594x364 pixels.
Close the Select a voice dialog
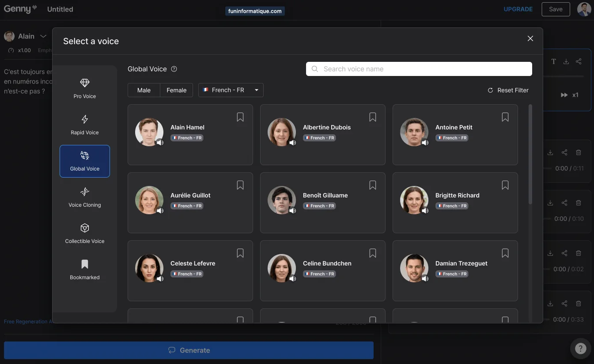[x=530, y=38]
